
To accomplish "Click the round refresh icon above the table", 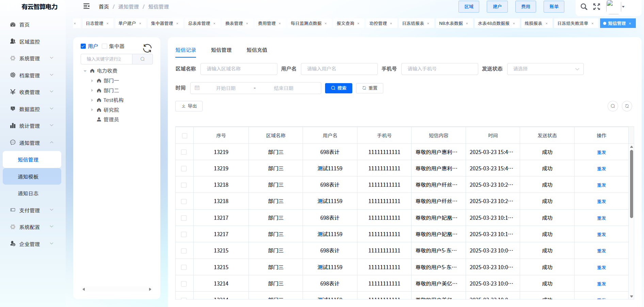I will [627, 106].
